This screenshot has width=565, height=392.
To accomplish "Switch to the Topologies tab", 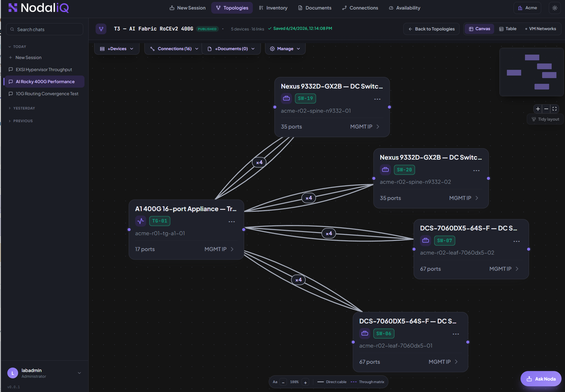I will pos(232,8).
